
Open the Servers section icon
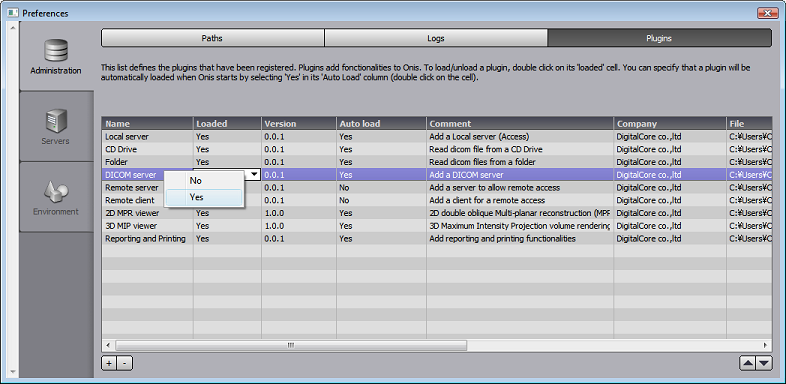coord(56,121)
